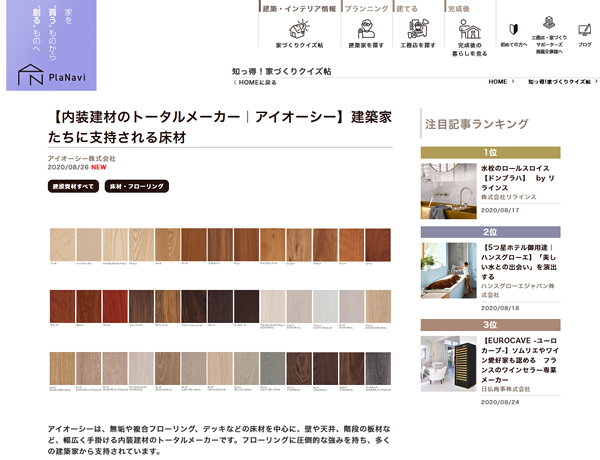Click the 2020/08/26 article date

(x=68, y=167)
